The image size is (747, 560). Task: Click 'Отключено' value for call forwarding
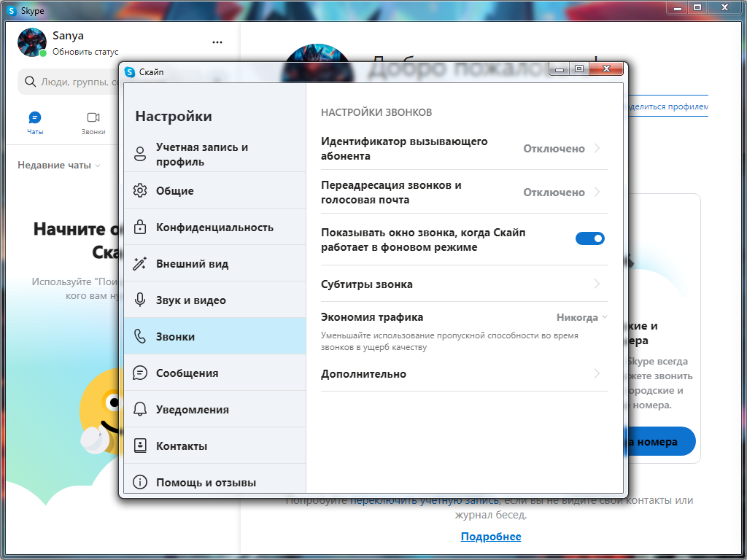pos(554,192)
